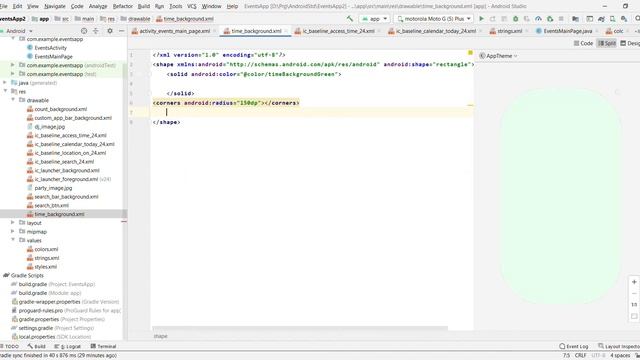Click the Make Project hammer icon
Image resolution: width=640 pixels, height=360 pixels.
coord(350,19)
